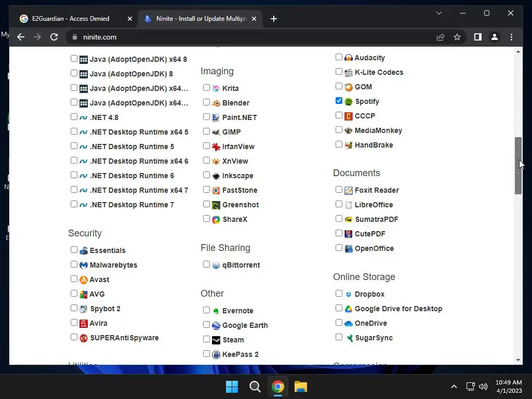Click the Google Earth icon

point(216,325)
